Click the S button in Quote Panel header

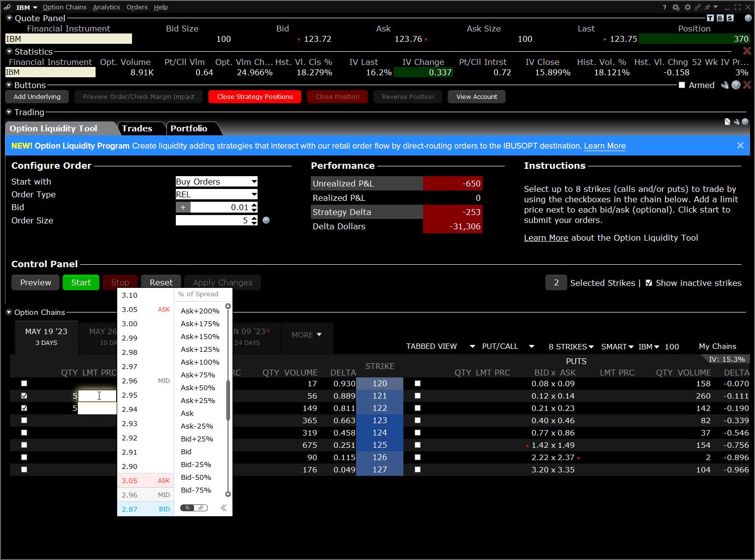point(730,18)
